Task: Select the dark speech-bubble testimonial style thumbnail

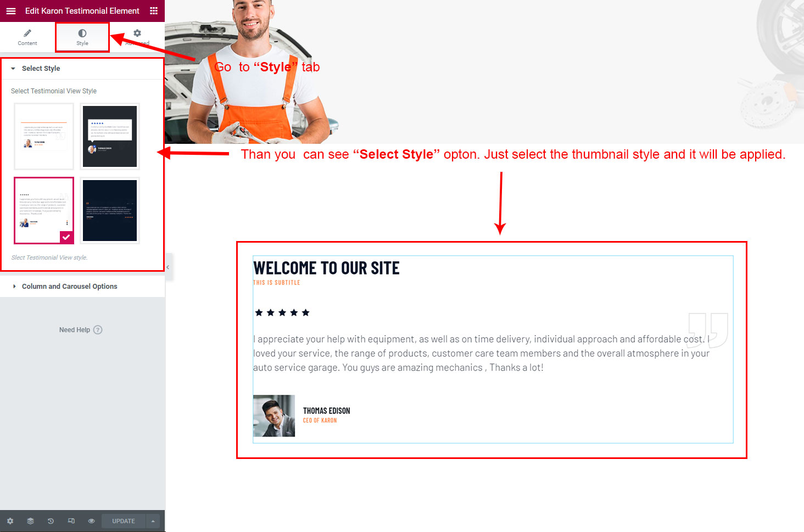Action: pos(110,137)
